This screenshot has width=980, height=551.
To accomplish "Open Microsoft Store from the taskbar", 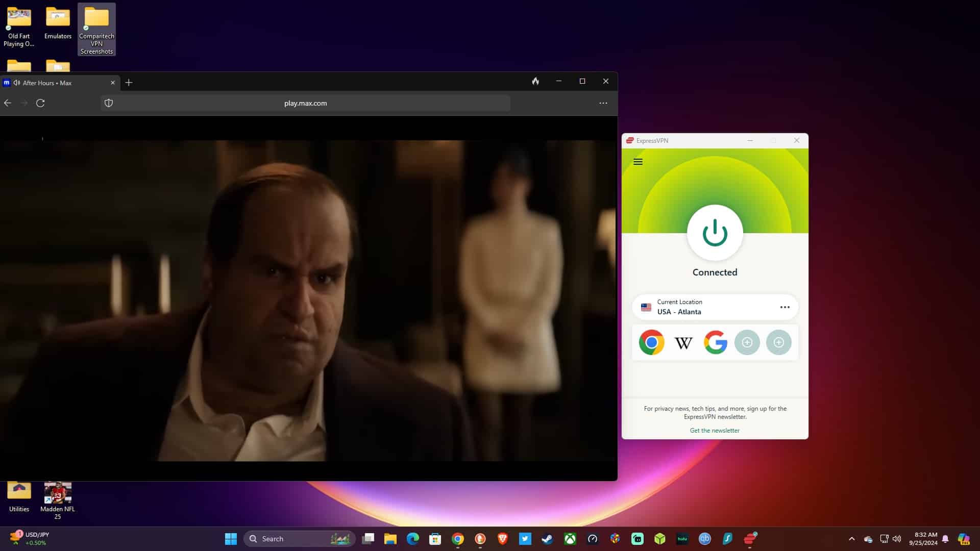I will click(435, 539).
